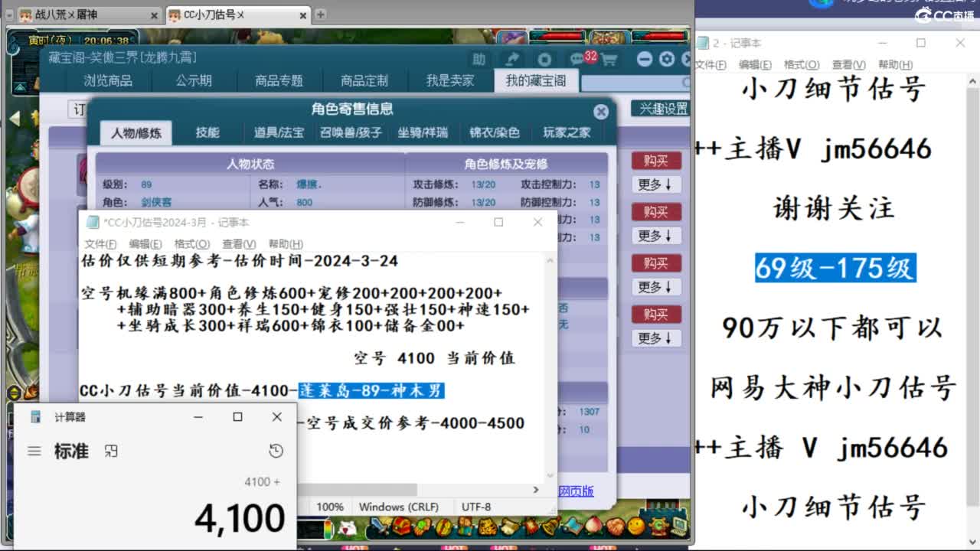Screen dimensions: 980x551
Task: Switch to the 坐骑/祥瑞 tab
Action: [x=423, y=132]
